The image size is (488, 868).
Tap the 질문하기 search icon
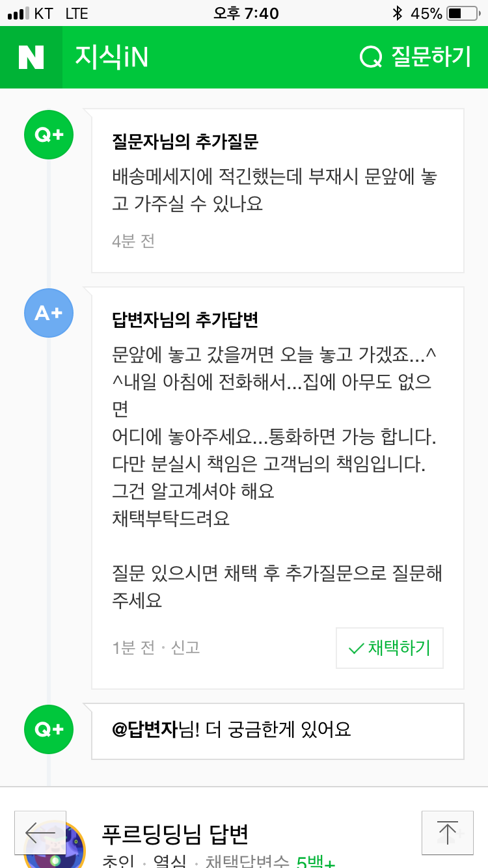pos(371,57)
